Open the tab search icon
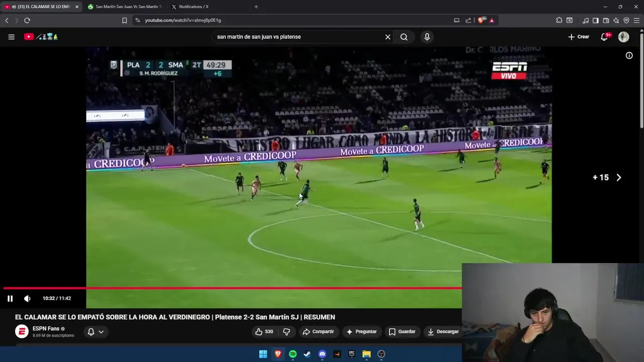The width and height of the screenshot is (644, 362). pyautogui.click(x=570, y=20)
